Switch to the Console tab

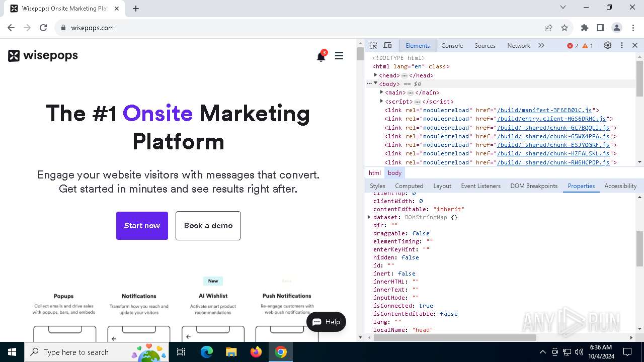point(452,45)
